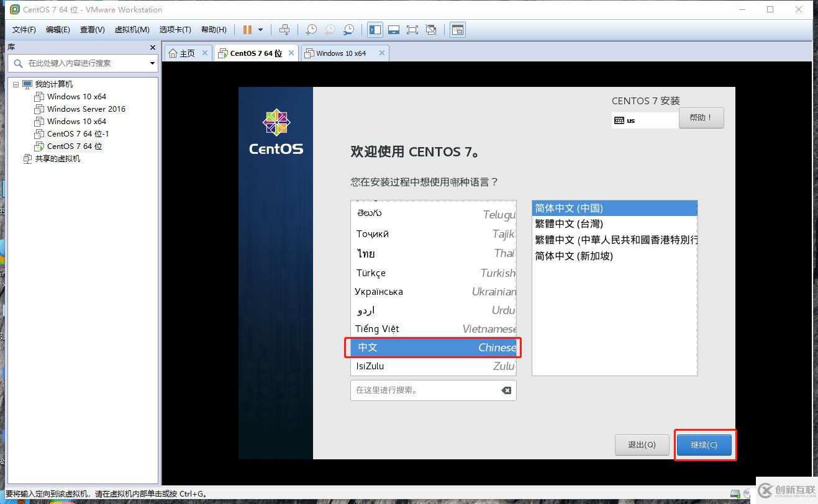Viewport: 818px width, 504px height.
Task: Click the VM device status icon in status bar
Action: [735, 494]
